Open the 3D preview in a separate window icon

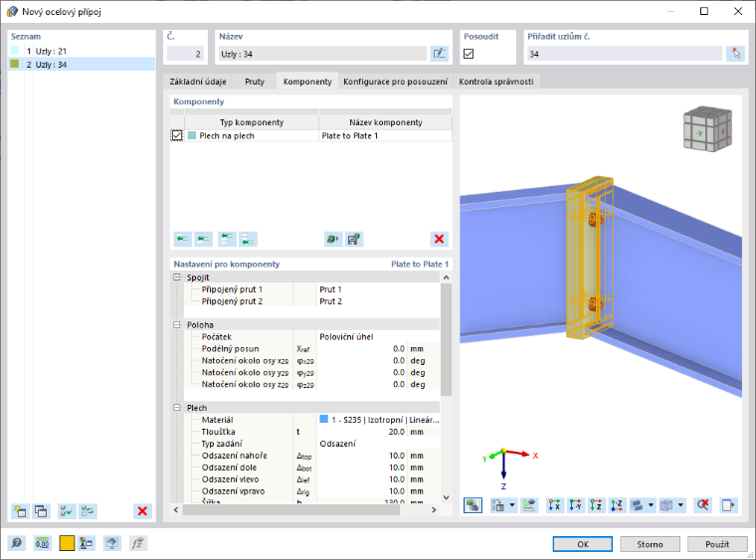pyautogui.click(x=728, y=505)
